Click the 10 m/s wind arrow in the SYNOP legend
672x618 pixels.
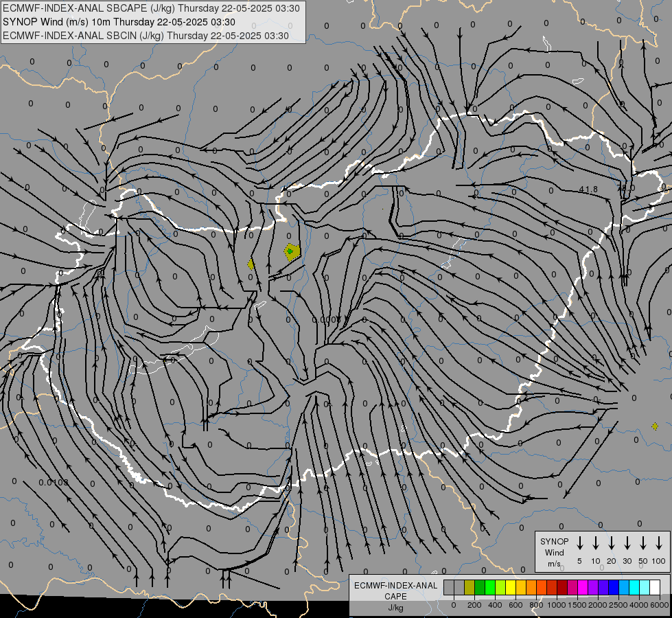(595, 542)
